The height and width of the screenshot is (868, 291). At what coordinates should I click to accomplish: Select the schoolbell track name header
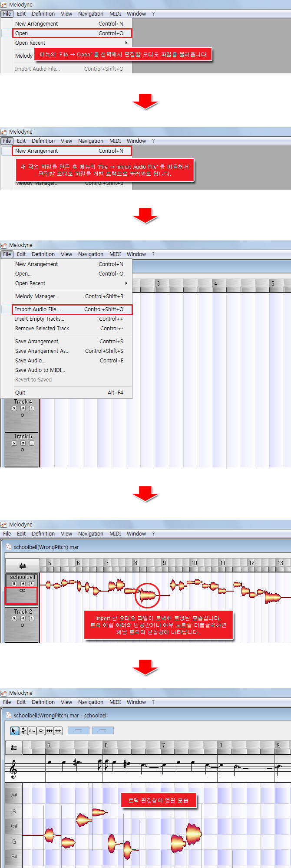click(x=22, y=577)
